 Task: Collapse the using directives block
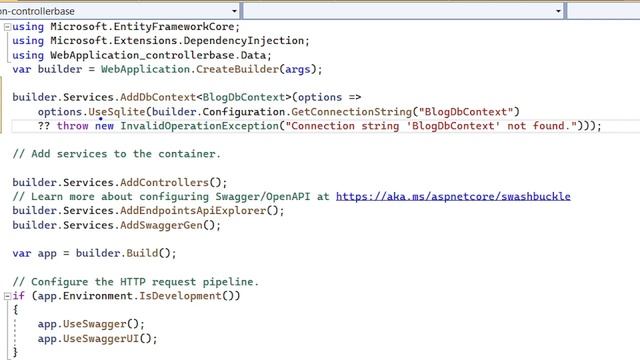[x=7, y=27]
